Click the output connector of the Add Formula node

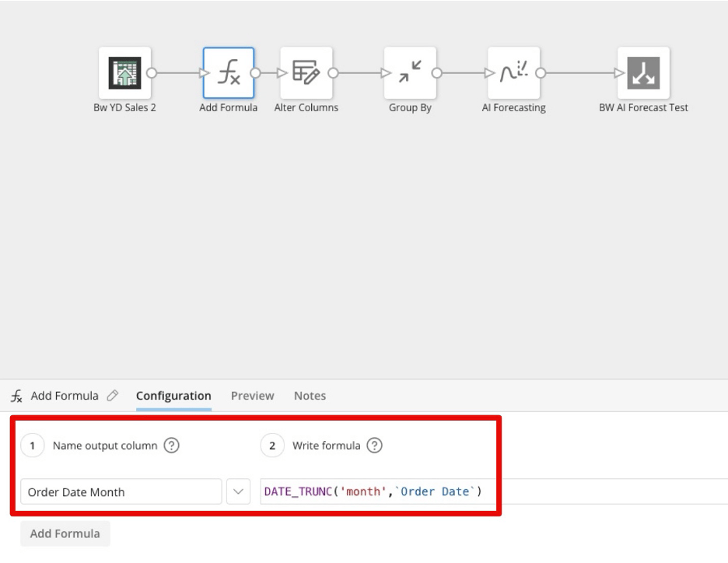point(255,73)
